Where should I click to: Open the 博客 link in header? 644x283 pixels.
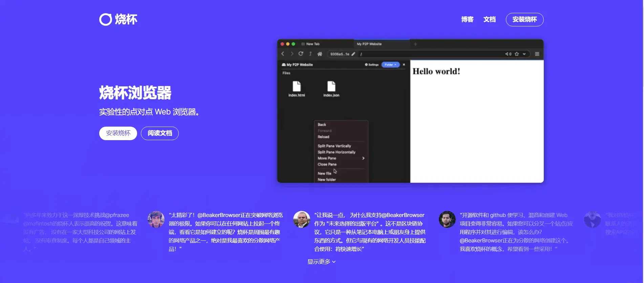click(467, 19)
